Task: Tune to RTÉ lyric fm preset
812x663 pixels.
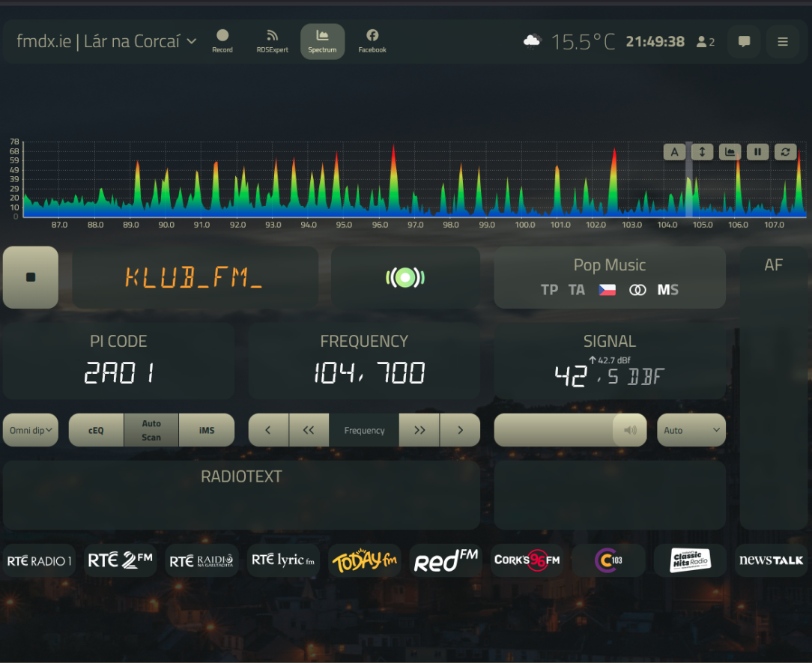Action: [x=283, y=560]
